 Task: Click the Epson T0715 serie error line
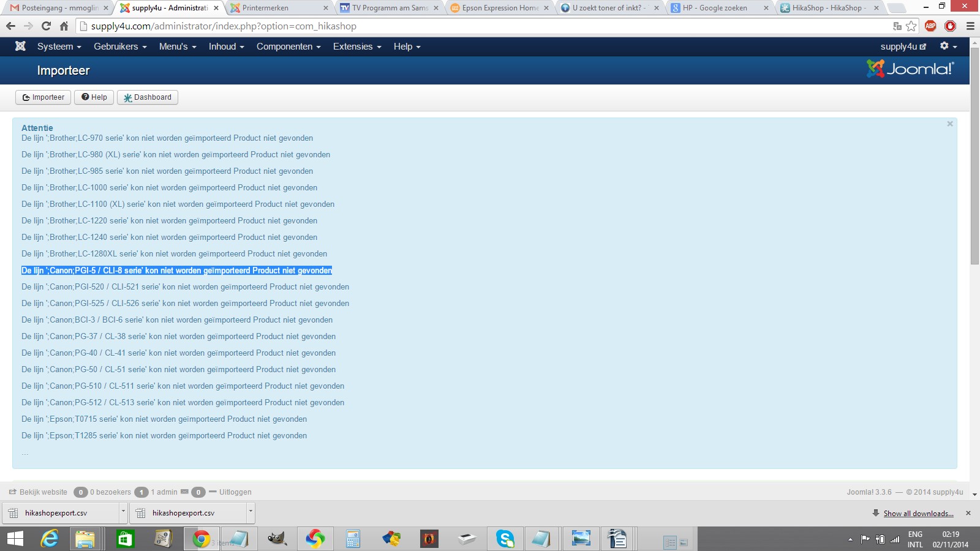pyautogui.click(x=164, y=419)
